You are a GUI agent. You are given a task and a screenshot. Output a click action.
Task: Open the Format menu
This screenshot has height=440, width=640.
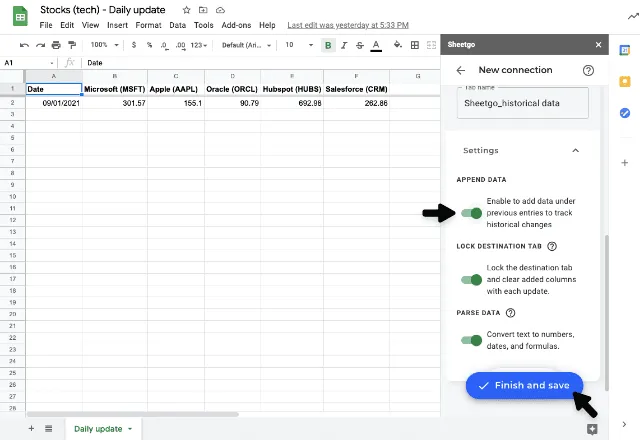tap(148, 25)
